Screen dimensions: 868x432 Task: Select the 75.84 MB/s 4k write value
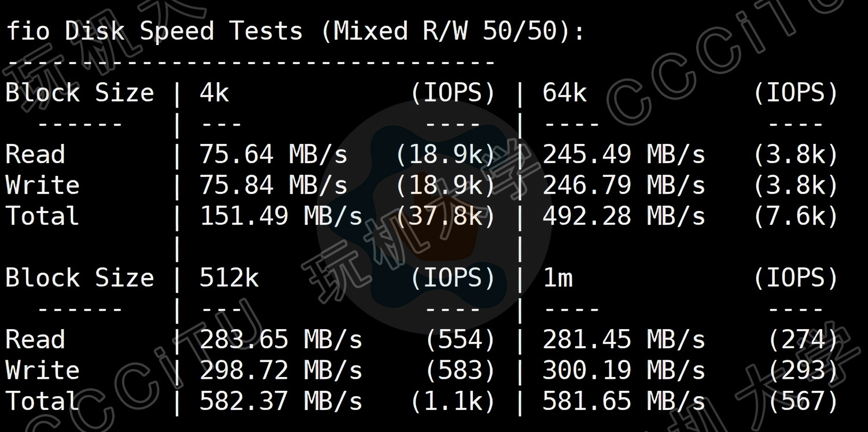click(274, 185)
